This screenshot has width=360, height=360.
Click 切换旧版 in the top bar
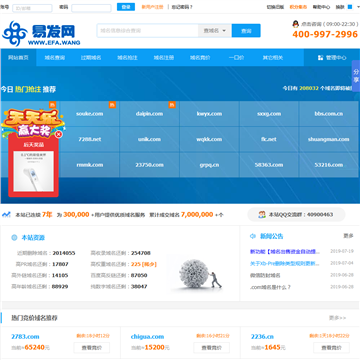(275, 7)
